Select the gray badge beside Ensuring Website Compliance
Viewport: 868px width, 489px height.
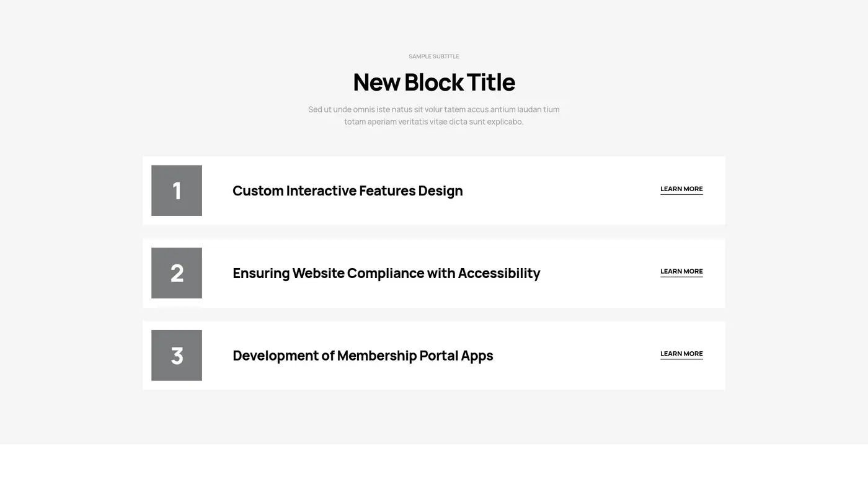click(176, 273)
